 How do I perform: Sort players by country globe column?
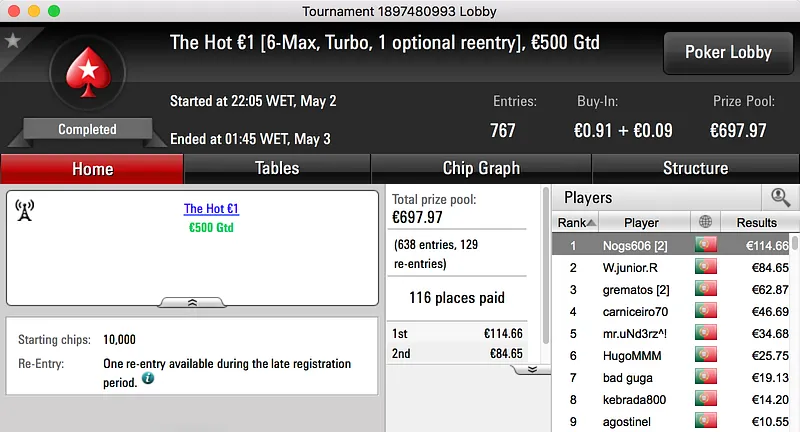pyautogui.click(x=706, y=222)
